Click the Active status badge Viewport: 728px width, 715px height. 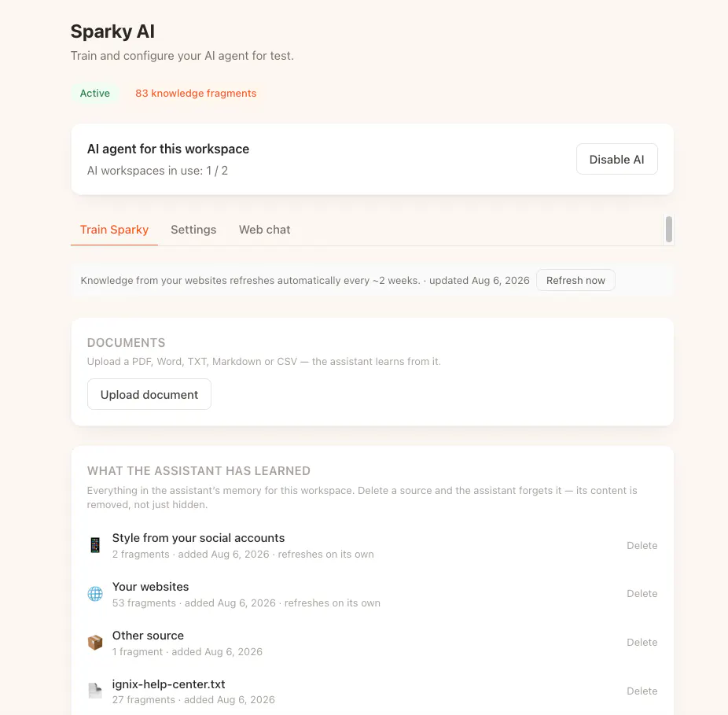[94, 94]
